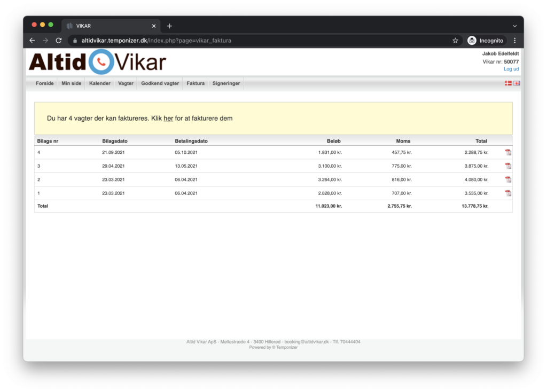547x392 pixels.
Task: Click the date 21.09.2021
Action: pos(113,152)
